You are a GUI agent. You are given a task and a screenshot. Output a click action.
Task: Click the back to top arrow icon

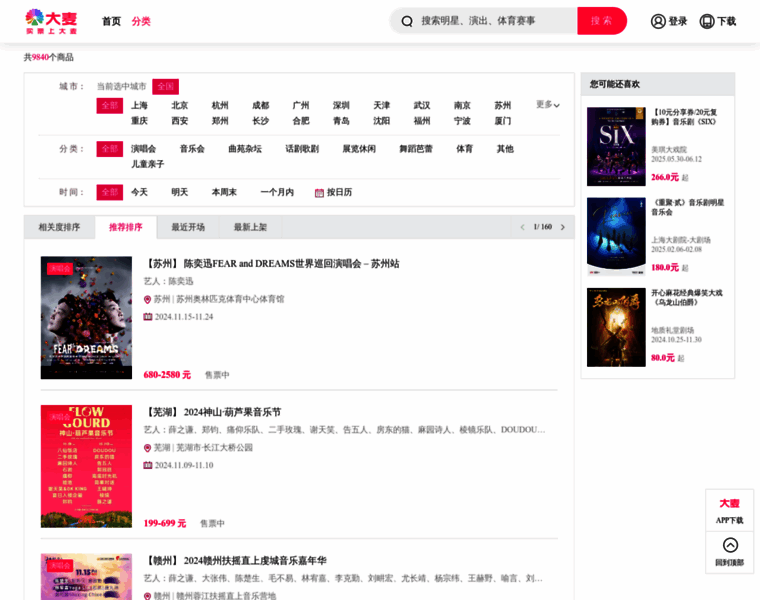point(730,545)
